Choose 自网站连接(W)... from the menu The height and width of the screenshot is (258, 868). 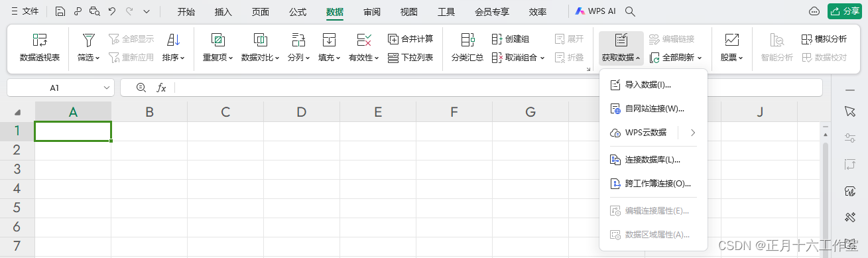(653, 109)
